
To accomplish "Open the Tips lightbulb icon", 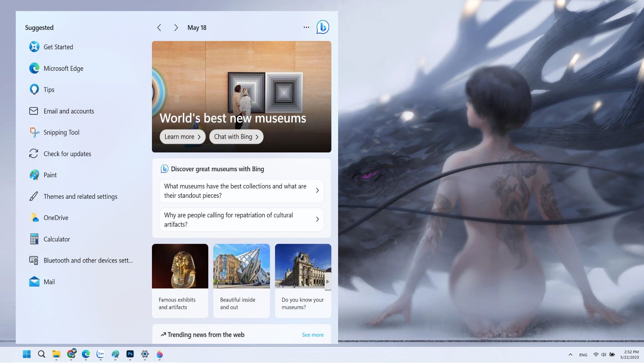I will coord(34,90).
